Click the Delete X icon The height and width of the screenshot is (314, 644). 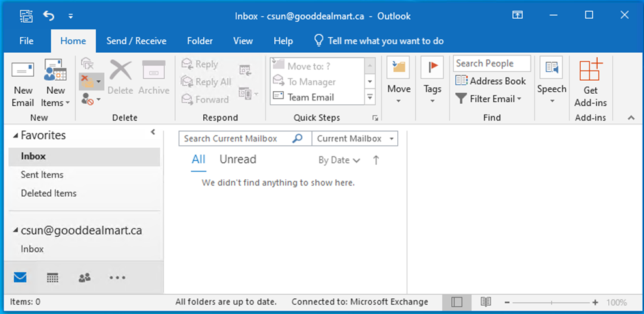(120, 70)
